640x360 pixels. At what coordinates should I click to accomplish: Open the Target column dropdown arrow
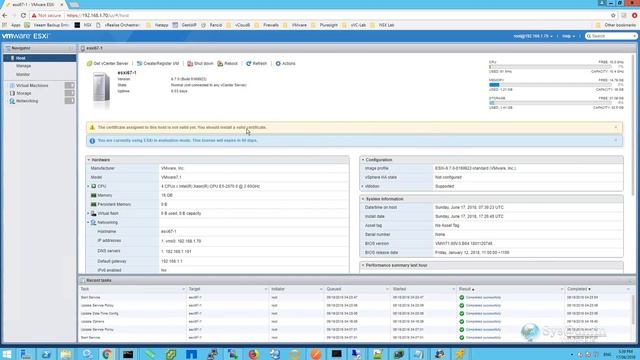tap(266, 289)
